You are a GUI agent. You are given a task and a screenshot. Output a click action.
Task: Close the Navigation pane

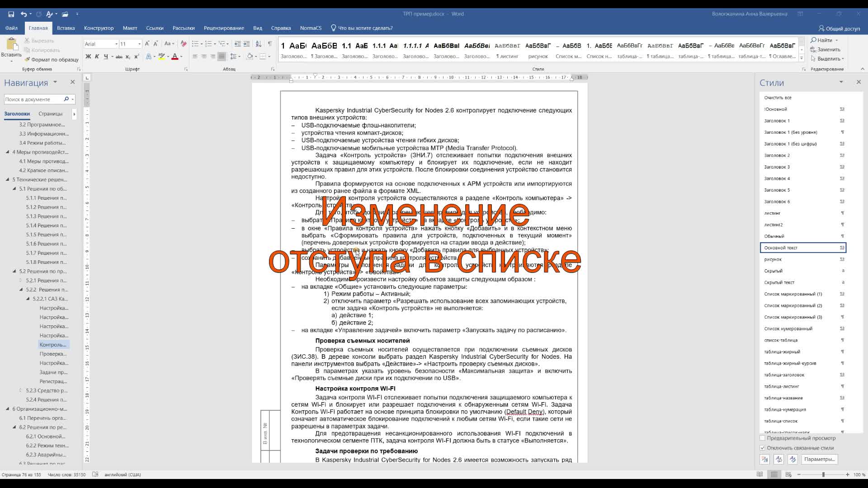[x=72, y=82]
